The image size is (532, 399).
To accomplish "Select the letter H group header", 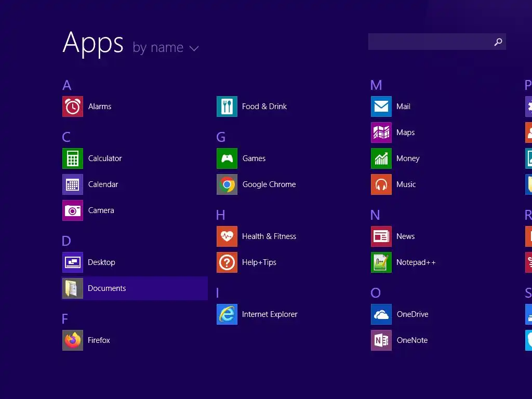I will [x=220, y=215].
